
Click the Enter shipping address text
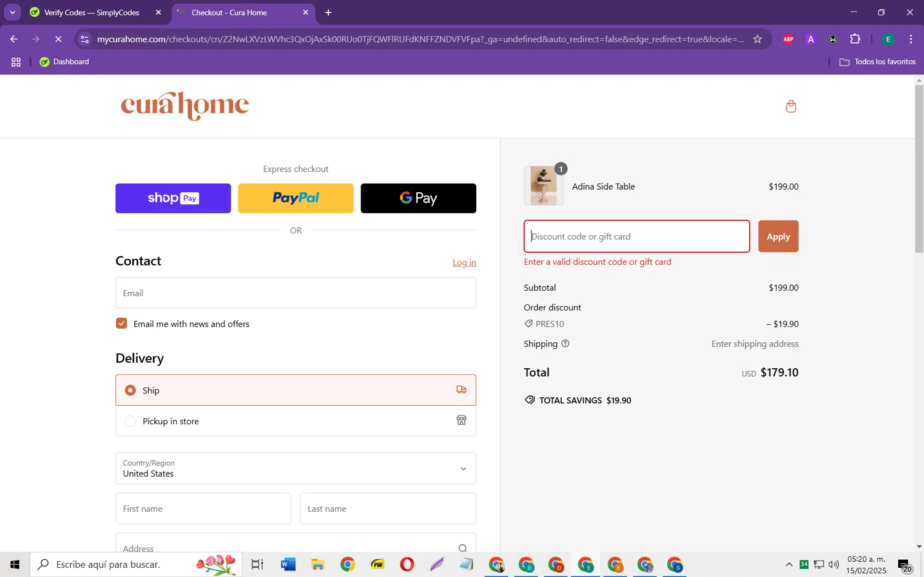click(x=755, y=344)
